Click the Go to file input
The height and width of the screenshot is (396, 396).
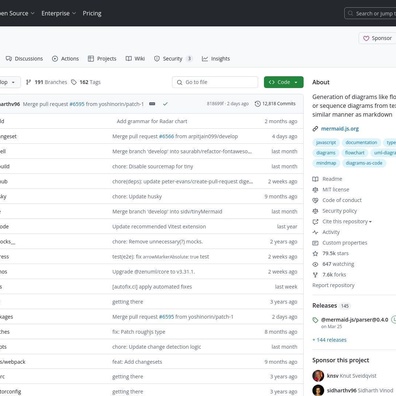[x=215, y=82]
